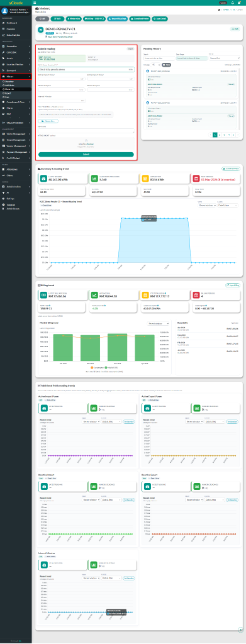Click the meter reading input field
The image size is (246, 644).
(x=86, y=69)
